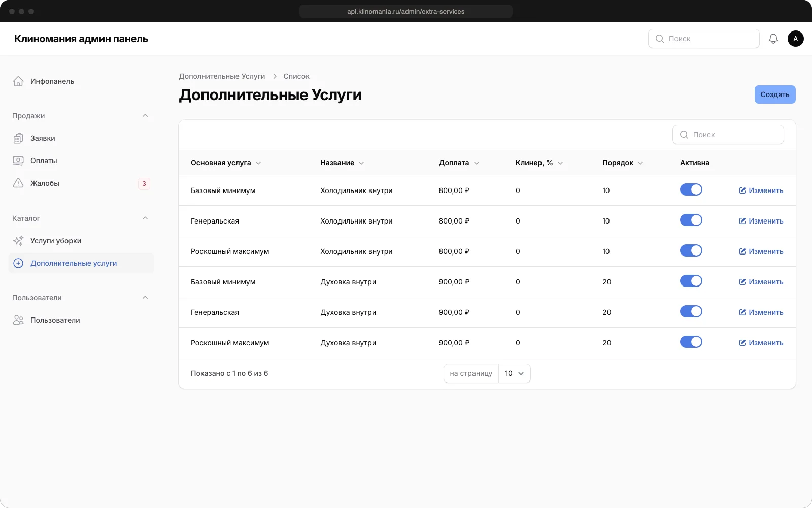812x508 pixels.
Task: Toggle Активна for Генеральская Духовка внутри
Action: 691,311
